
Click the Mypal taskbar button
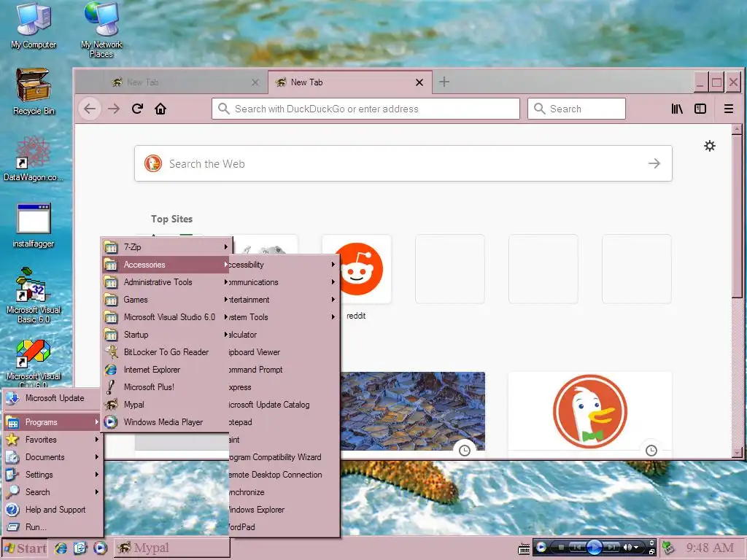(x=172, y=548)
